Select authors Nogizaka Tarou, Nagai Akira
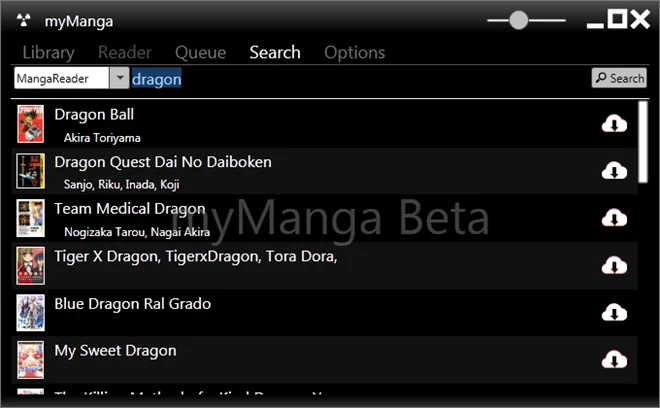The image size is (660, 408). 137,232
